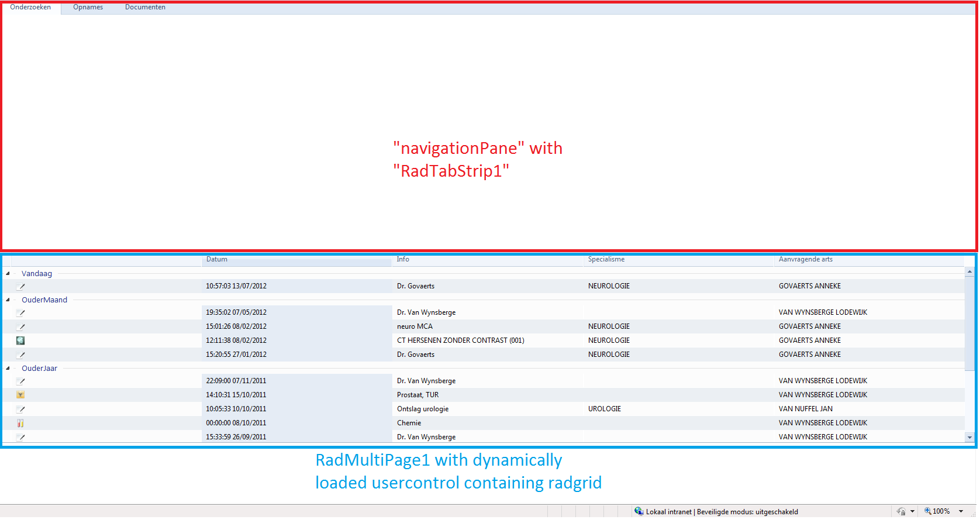
Task: Collapse the OuderJaar group
Action: tap(8, 369)
